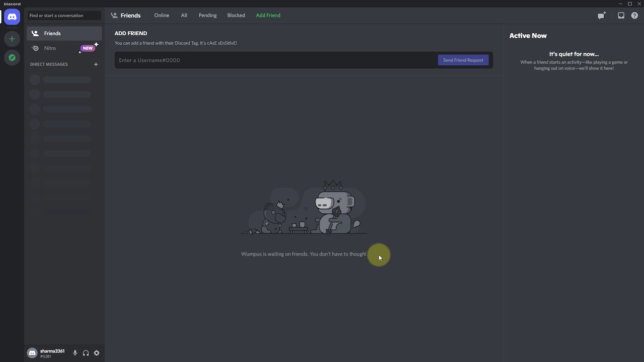View the Pending requests tab
The width and height of the screenshot is (644, 362).
[x=208, y=16]
